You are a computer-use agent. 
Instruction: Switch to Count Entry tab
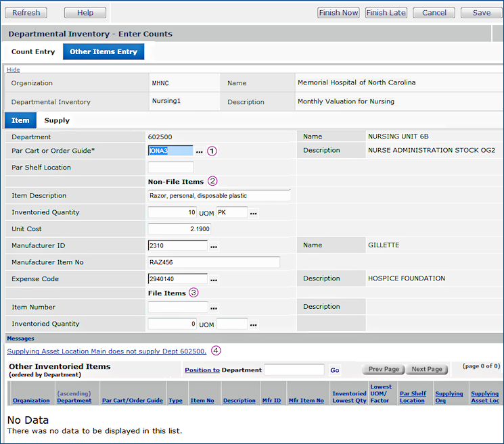coord(33,52)
